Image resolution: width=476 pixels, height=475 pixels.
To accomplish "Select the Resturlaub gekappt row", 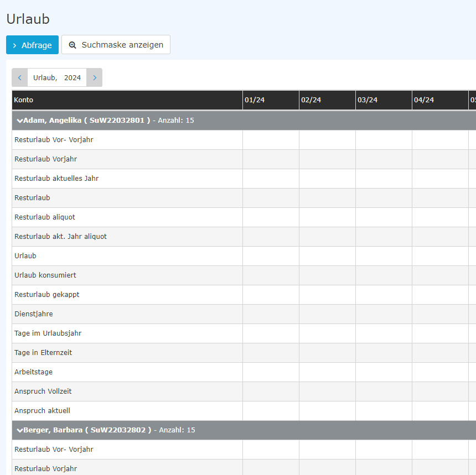I will 244,295.
